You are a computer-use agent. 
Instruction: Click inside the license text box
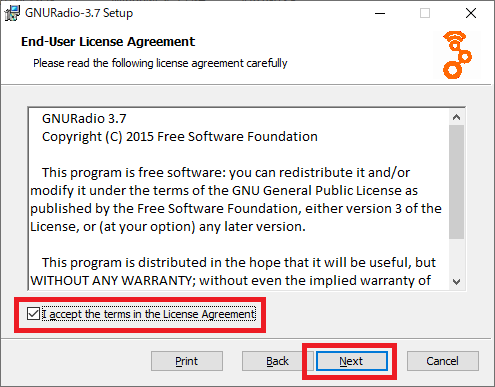pyautogui.click(x=239, y=199)
